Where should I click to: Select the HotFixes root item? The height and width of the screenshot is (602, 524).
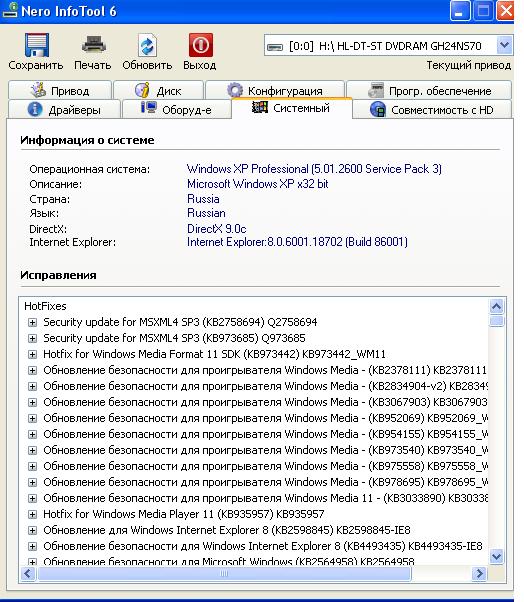pos(45,306)
